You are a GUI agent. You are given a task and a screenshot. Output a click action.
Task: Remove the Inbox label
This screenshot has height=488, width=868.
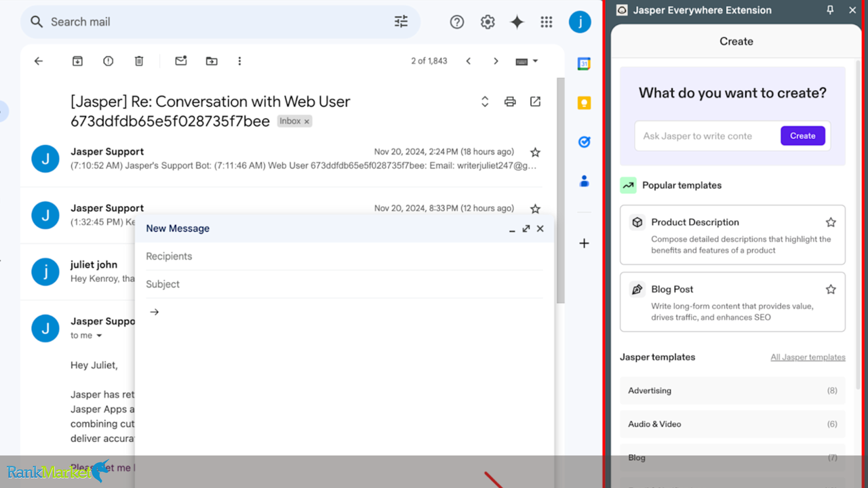[307, 121]
